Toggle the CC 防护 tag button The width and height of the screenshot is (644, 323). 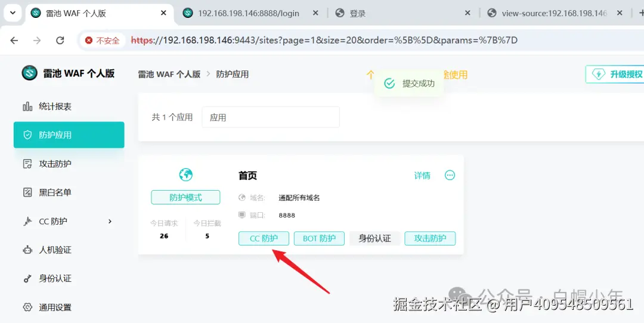click(x=264, y=238)
